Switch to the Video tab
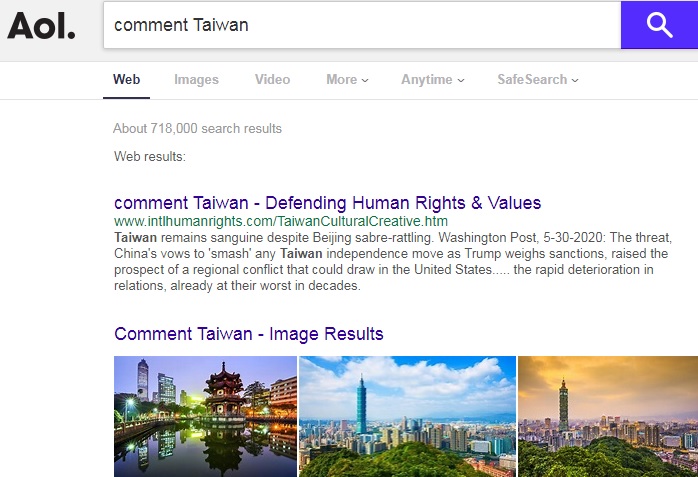 coord(272,80)
